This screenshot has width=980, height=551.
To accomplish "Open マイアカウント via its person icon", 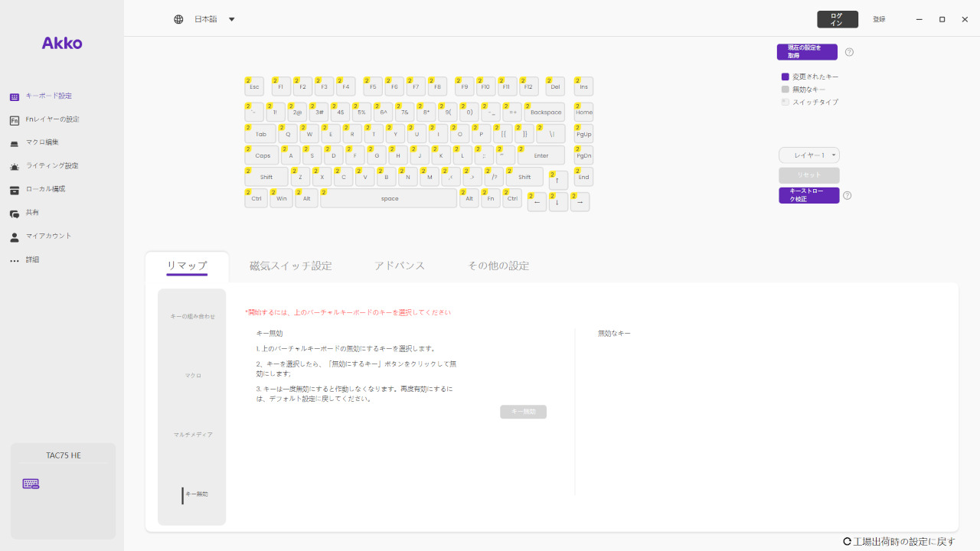I will pyautogui.click(x=15, y=237).
